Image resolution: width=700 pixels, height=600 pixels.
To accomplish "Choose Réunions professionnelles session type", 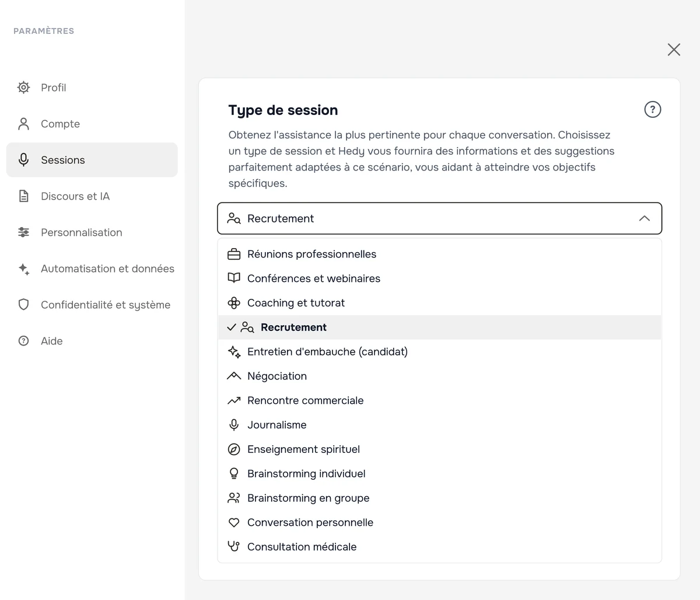I will [x=440, y=254].
